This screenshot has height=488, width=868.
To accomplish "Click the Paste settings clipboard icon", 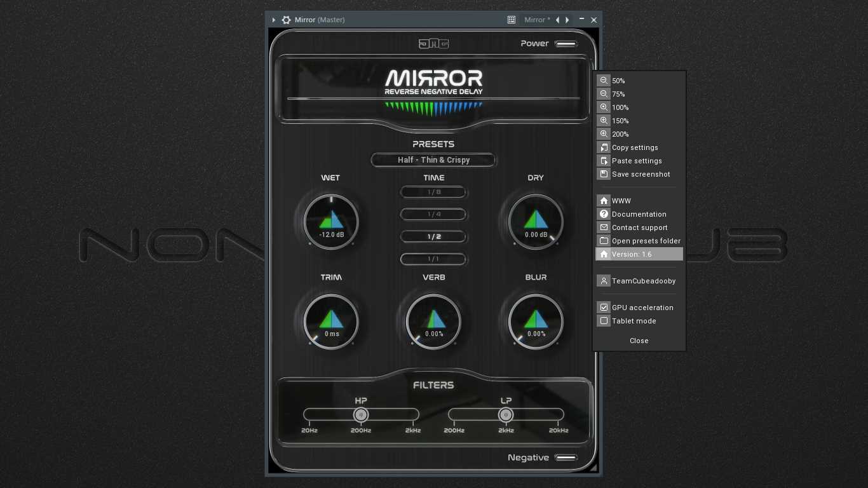I will tap(604, 161).
